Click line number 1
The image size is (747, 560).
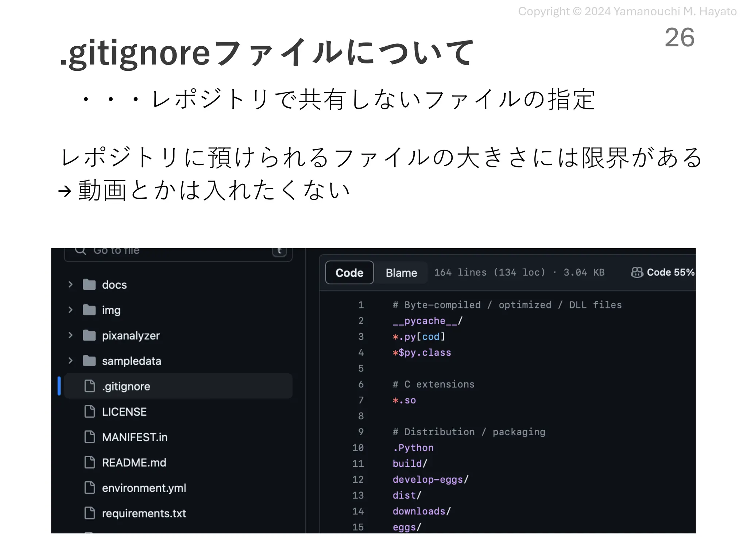[361, 305]
